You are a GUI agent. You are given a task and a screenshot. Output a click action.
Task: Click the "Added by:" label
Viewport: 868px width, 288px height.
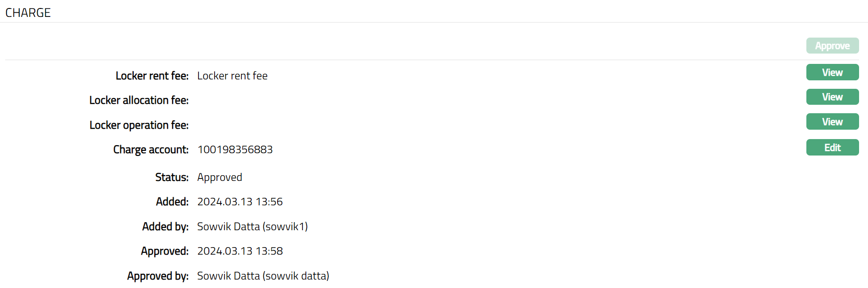click(165, 227)
